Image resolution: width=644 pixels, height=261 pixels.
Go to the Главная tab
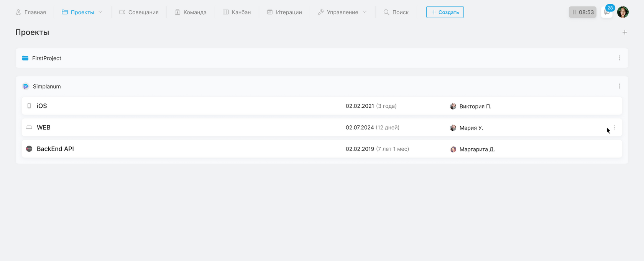pyautogui.click(x=31, y=12)
